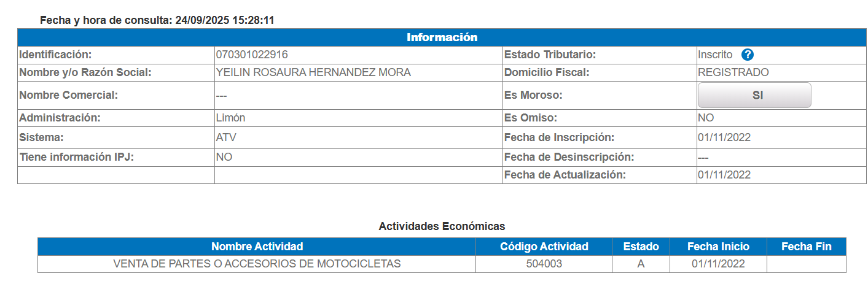
Task: Click the Código Actividad column header
Action: point(544,247)
